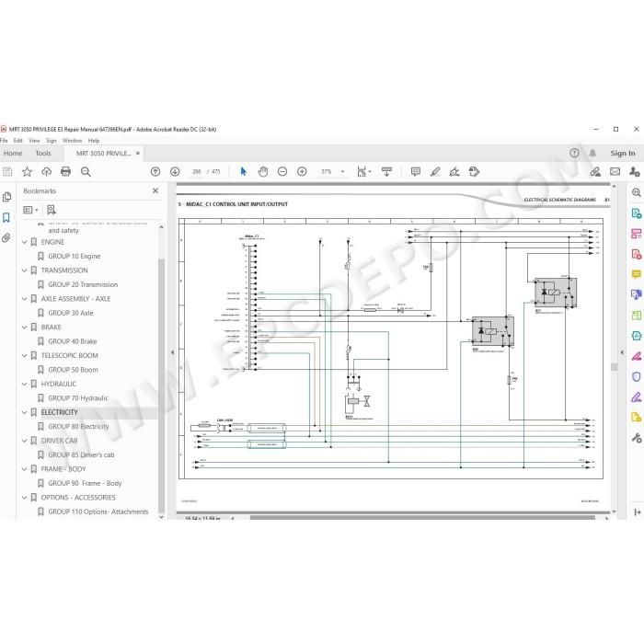Viewport: 644px width, 644px height.
Task: Open the Sign document tool
Action: tap(454, 172)
